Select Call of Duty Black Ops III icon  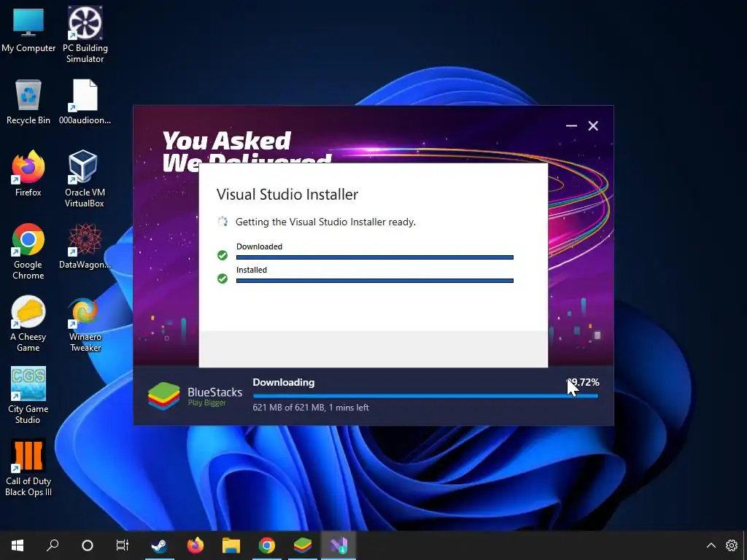tap(28, 467)
